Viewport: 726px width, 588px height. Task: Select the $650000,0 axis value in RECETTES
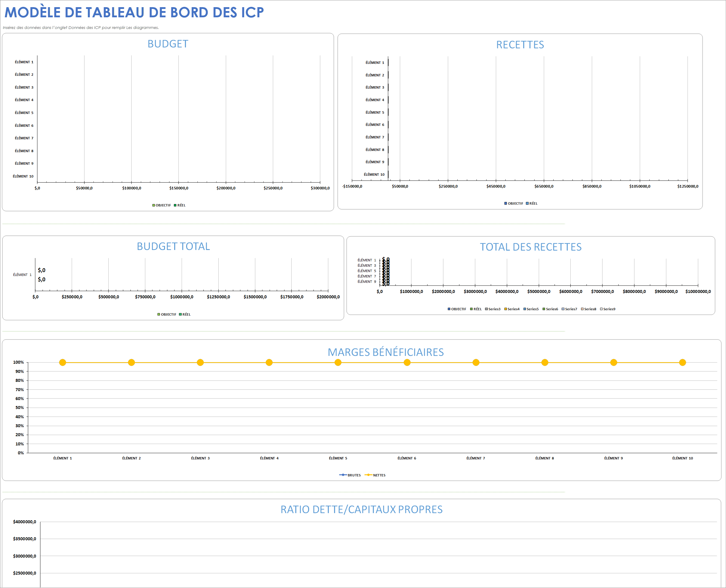coord(544,187)
